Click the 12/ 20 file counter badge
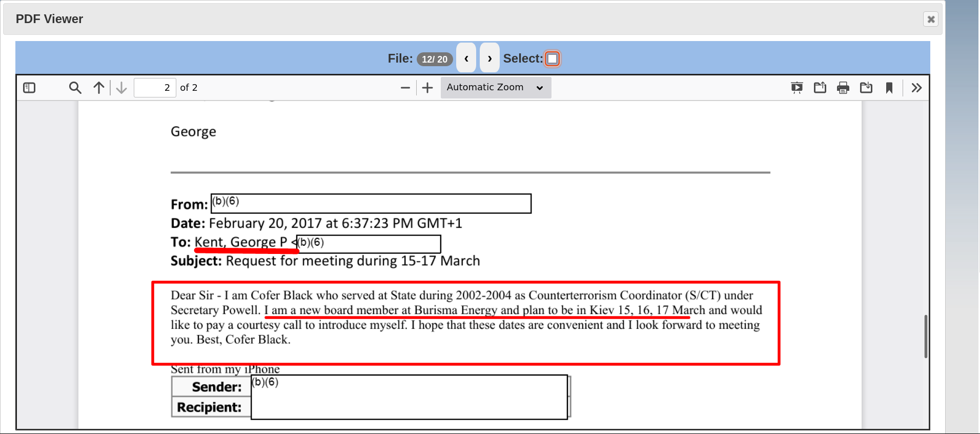This screenshot has height=434, width=980. point(435,59)
